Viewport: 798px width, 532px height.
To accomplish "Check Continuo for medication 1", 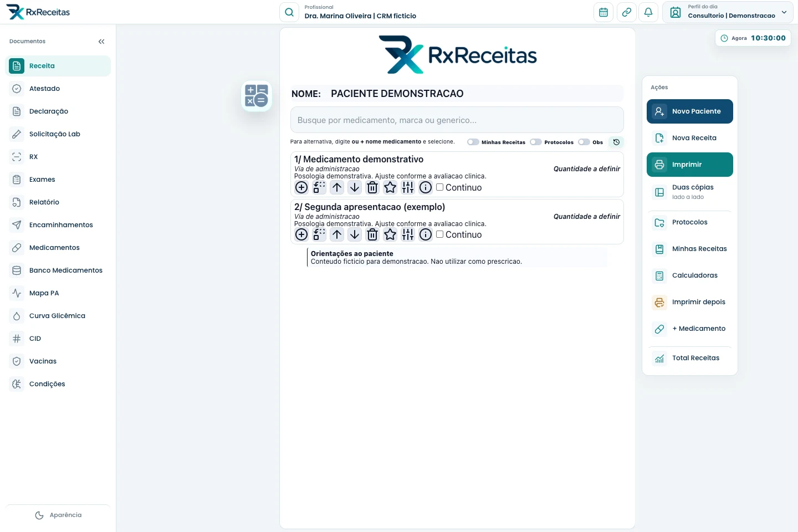I will [439, 187].
